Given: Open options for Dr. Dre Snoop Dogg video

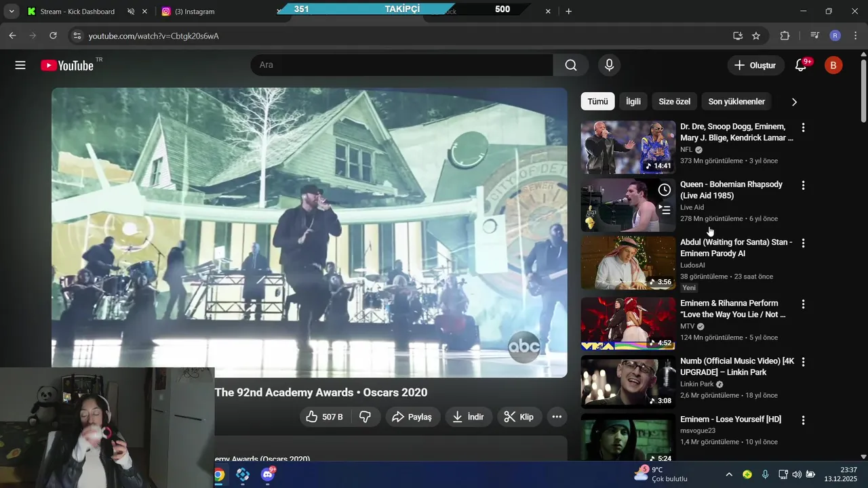Looking at the screenshot, I should click(x=803, y=127).
